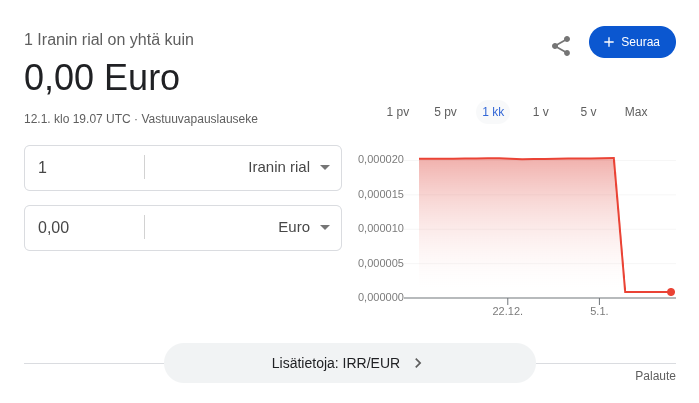The height and width of the screenshot is (403, 699).
Task: Follow this currency pair with Seuraa button
Action: coord(632,42)
